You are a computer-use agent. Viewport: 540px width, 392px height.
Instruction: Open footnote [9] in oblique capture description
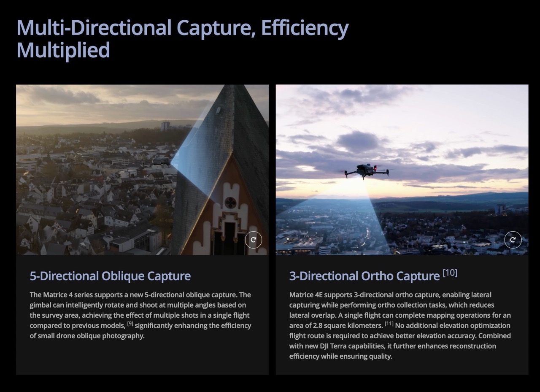click(x=130, y=324)
